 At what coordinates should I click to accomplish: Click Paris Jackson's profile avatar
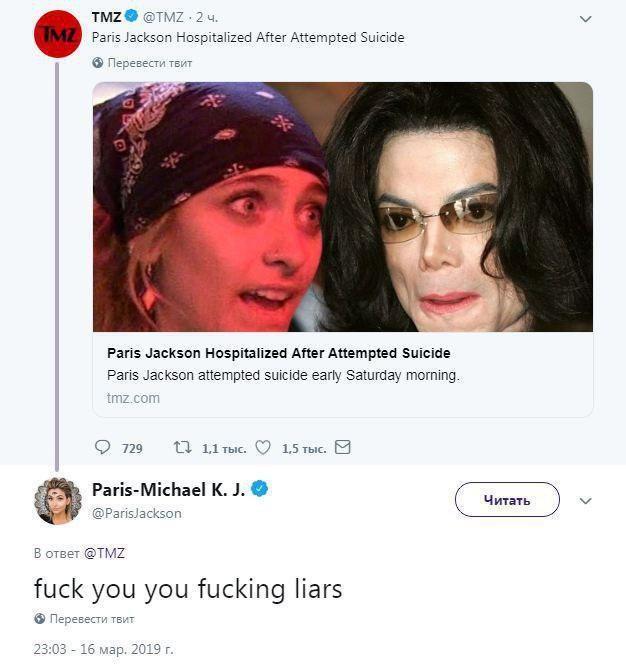57,500
